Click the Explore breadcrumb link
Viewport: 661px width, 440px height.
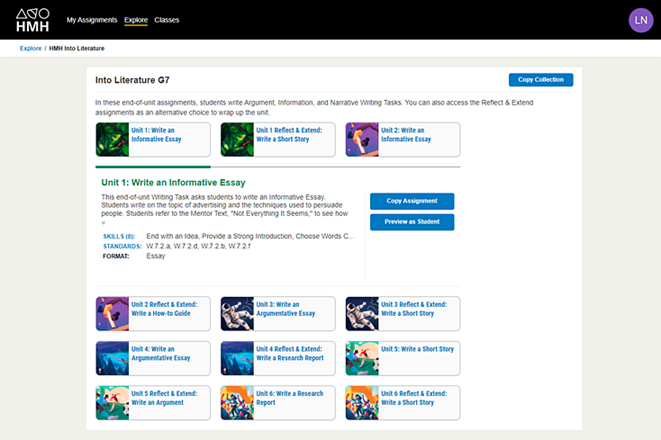pyautogui.click(x=31, y=48)
